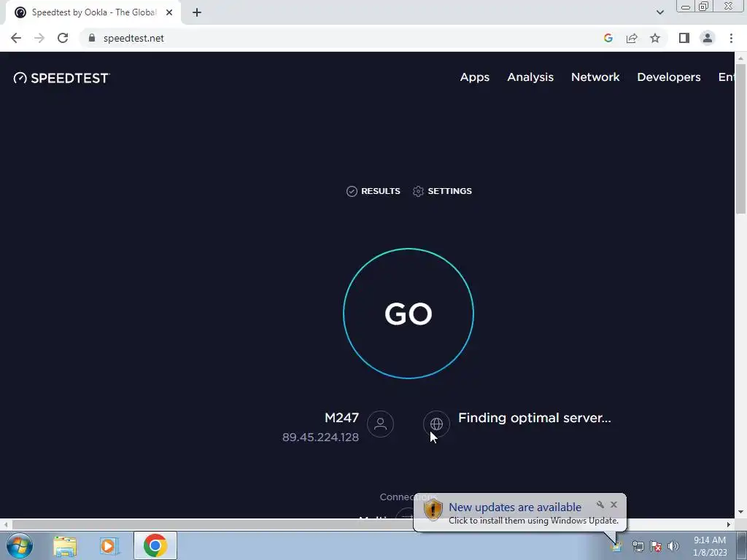Viewport: 747px width, 560px height.
Task: Click the Speedtest logo
Action: 61,78
